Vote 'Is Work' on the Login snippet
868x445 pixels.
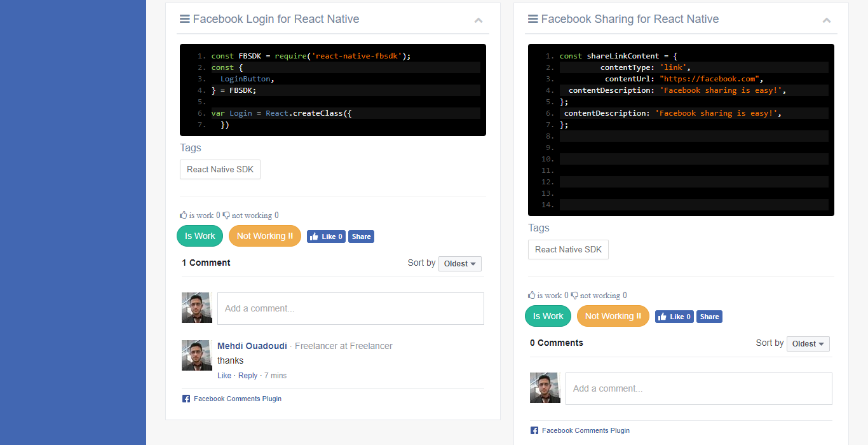coord(200,236)
